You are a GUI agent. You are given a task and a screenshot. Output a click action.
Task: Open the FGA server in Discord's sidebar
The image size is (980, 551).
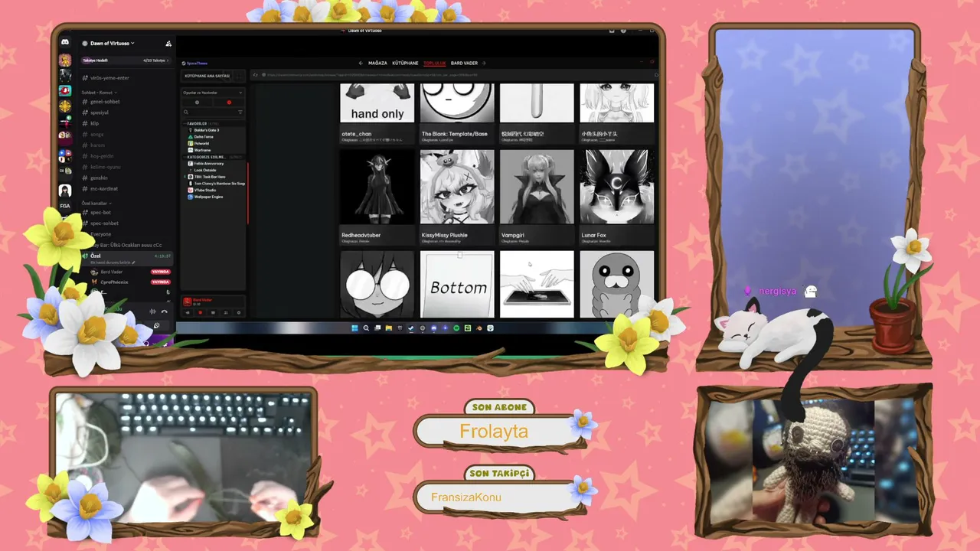tap(65, 206)
